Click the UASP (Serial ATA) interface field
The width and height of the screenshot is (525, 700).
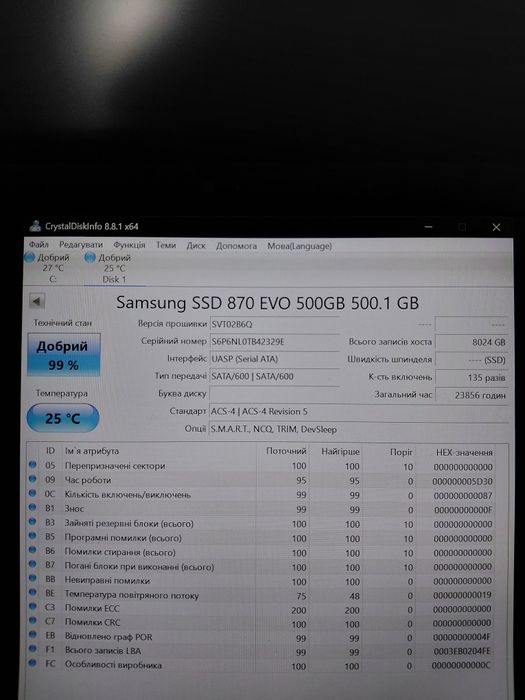pyautogui.click(x=274, y=359)
